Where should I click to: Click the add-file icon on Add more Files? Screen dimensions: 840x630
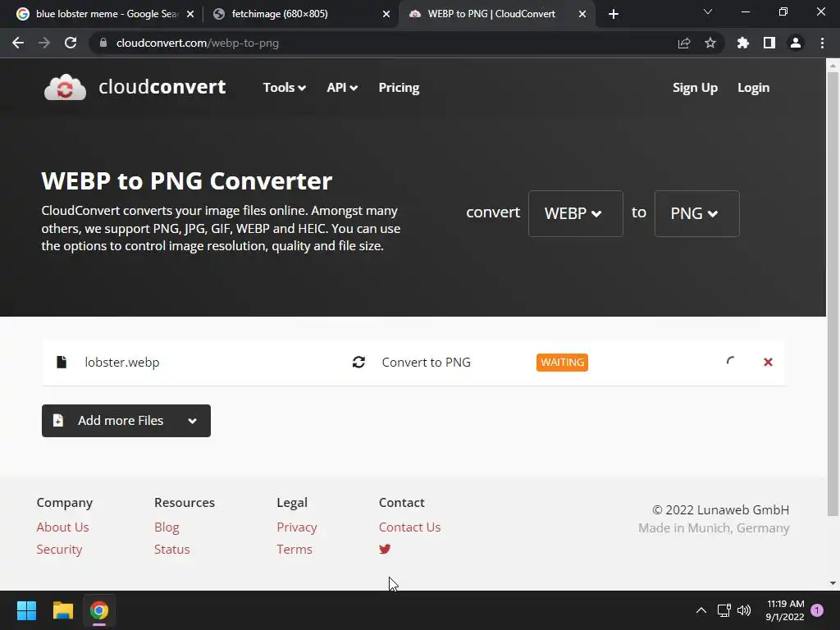(58, 421)
